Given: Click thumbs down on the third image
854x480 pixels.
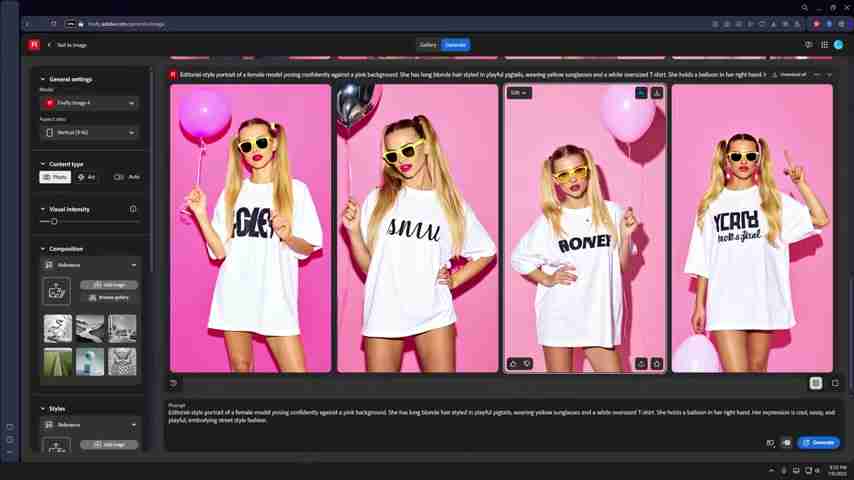Looking at the screenshot, I should click(527, 364).
